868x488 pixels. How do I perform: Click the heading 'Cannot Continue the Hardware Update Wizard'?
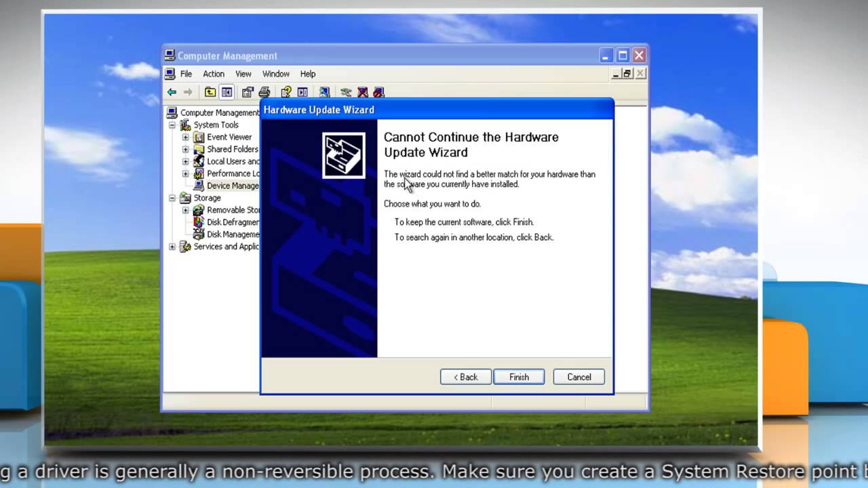coord(471,144)
